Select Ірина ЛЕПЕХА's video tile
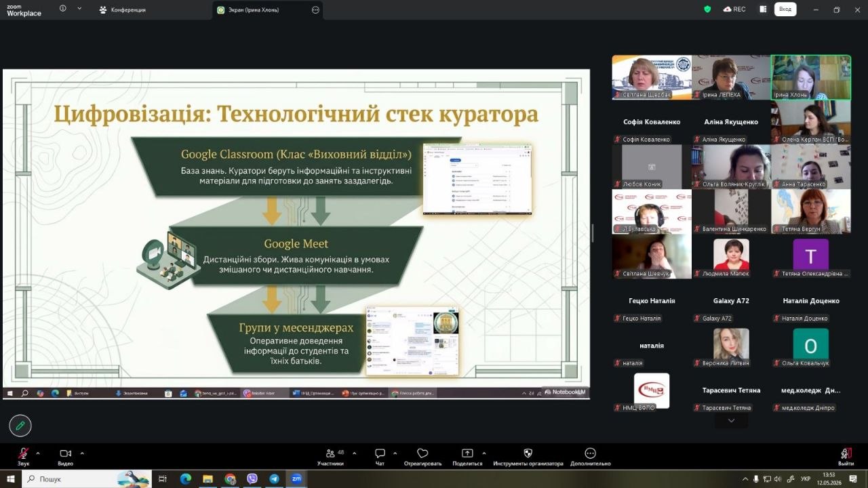 [731, 77]
